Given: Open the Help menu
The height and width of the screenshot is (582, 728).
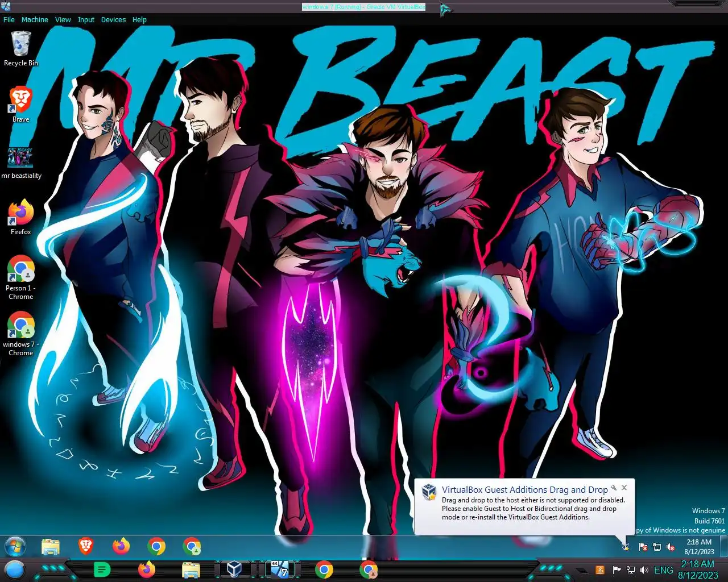Looking at the screenshot, I should [x=139, y=19].
